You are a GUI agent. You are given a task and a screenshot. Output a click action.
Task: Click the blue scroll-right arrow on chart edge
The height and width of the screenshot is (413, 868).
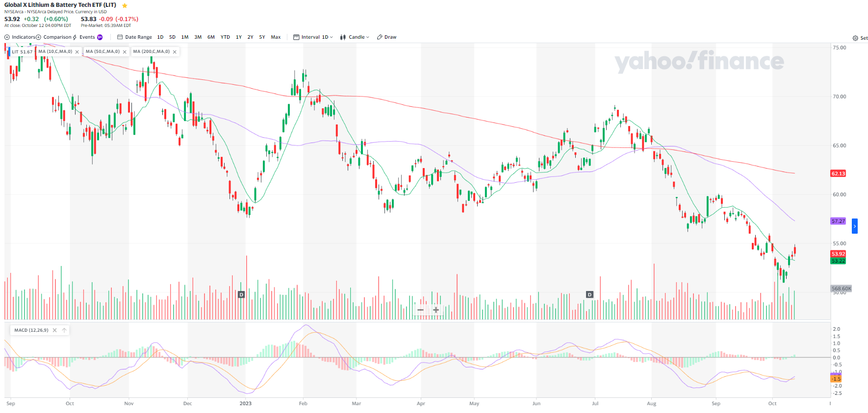click(x=855, y=226)
